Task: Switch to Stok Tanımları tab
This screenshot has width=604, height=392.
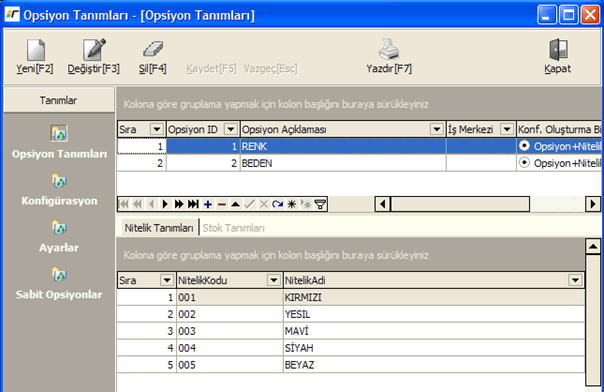Action: (233, 228)
